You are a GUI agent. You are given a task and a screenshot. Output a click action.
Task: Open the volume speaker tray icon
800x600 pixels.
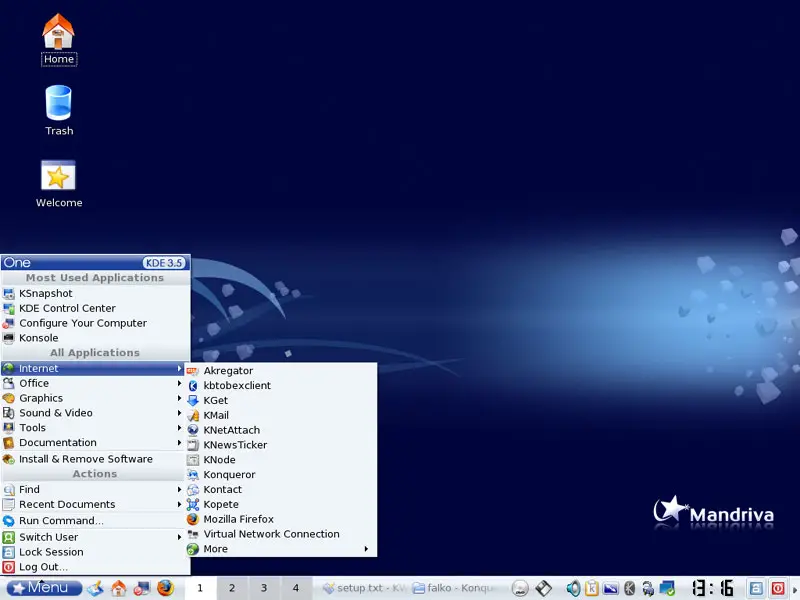tap(573, 588)
